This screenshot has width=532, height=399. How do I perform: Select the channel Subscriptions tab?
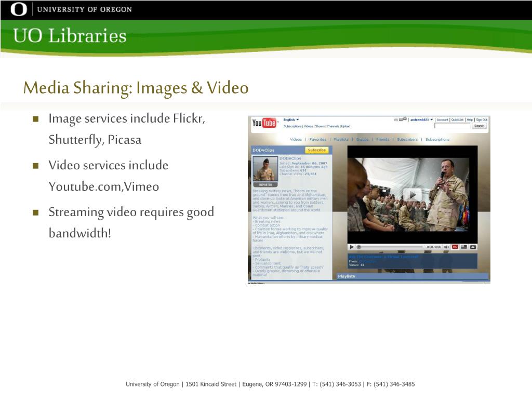437,139
